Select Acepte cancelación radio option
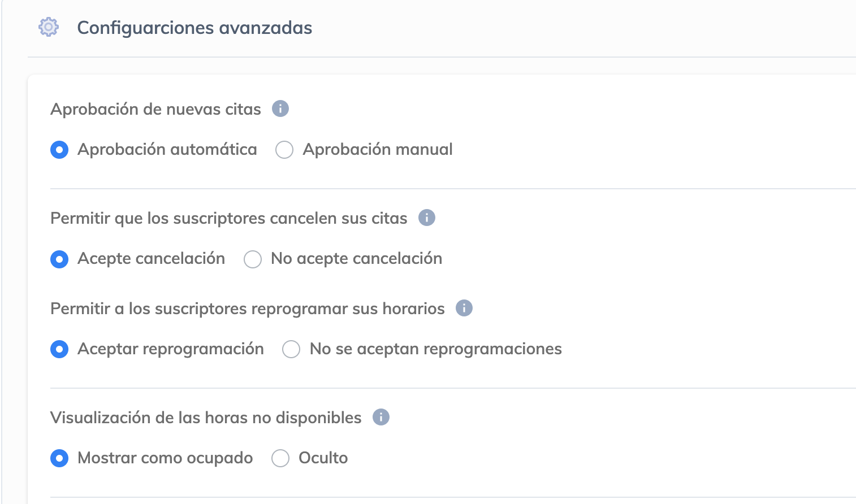The image size is (856, 504). point(59,259)
